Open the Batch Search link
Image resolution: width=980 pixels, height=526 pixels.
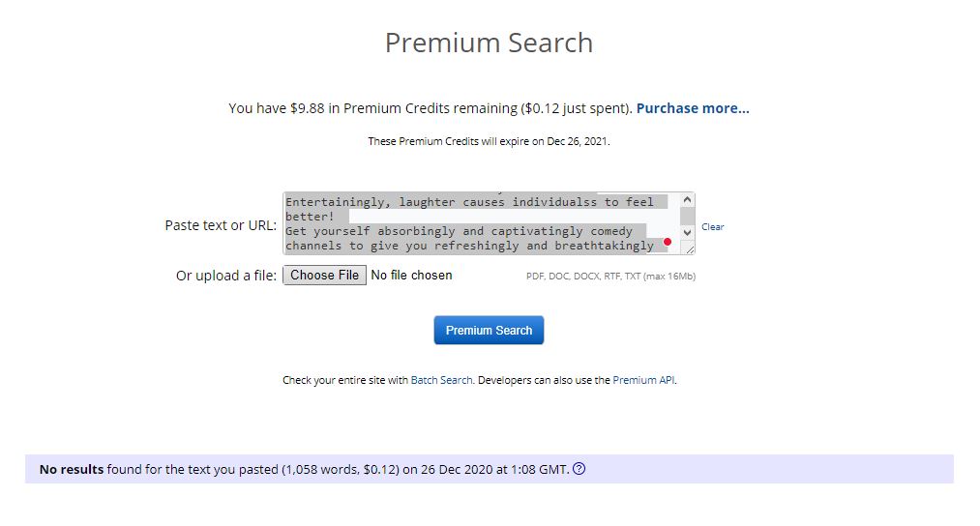tap(441, 381)
